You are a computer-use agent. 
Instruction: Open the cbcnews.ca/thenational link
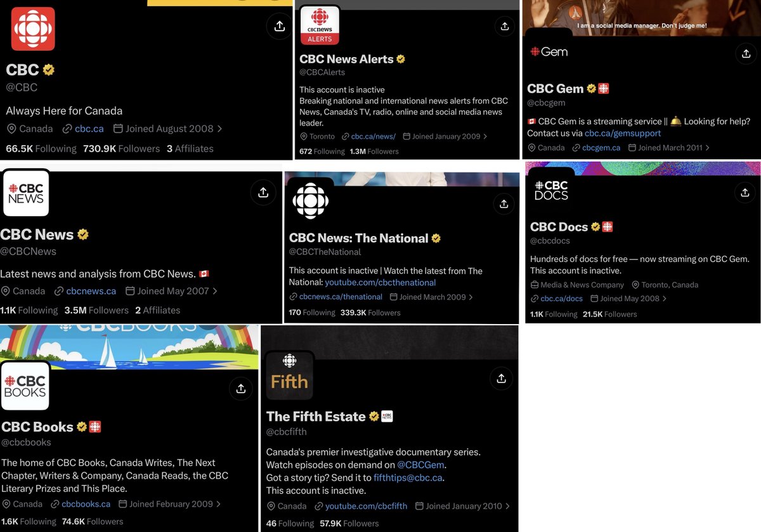point(341,297)
